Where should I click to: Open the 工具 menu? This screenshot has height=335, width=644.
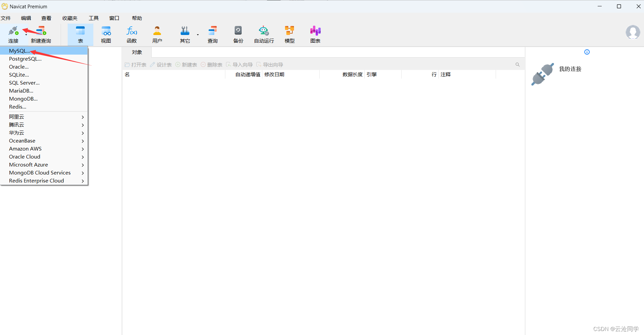click(94, 18)
